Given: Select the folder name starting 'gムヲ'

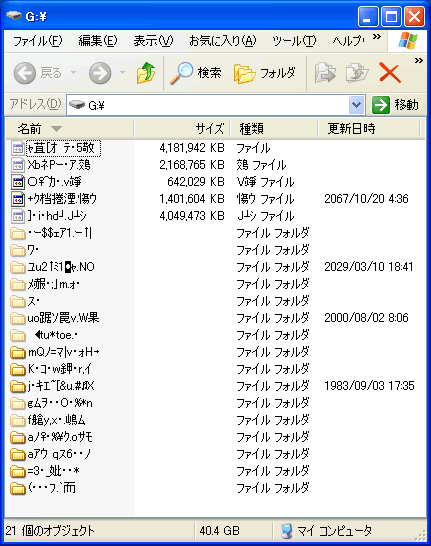Looking at the screenshot, I should coord(60,403).
